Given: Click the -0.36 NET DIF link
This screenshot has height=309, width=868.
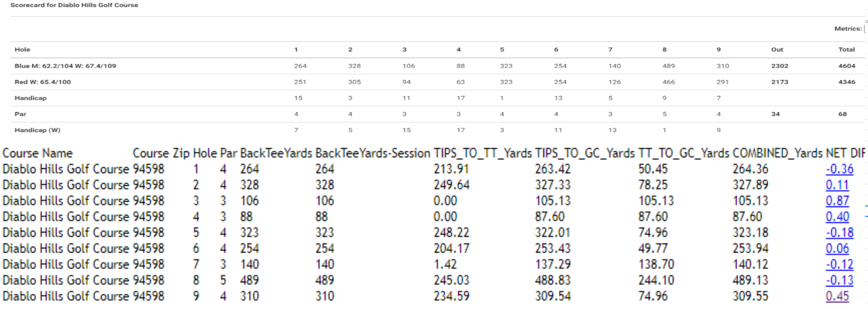Looking at the screenshot, I should coord(839,169).
